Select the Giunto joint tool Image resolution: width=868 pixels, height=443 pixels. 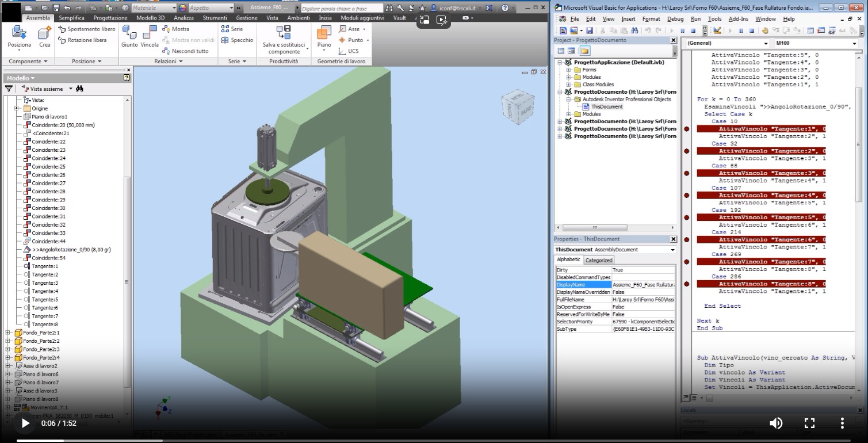point(129,37)
